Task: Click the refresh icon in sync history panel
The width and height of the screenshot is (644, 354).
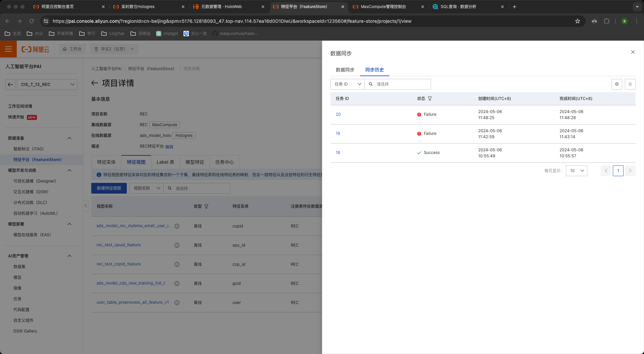Action: click(x=630, y=84)
